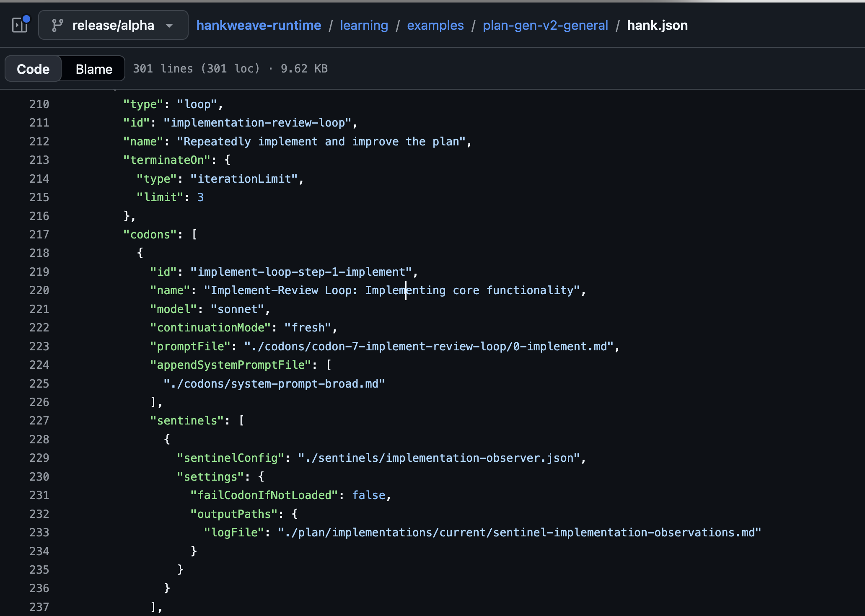865x616 pixels.
Task: Click line number 217 for codons
Action: (x=39, y=235)
